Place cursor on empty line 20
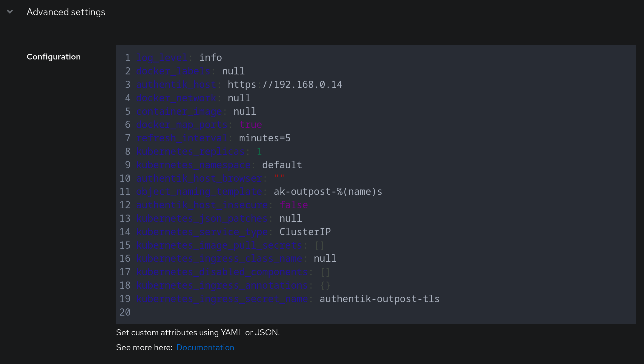Viewport: 644px width, 364px height. tap(376, 312)
